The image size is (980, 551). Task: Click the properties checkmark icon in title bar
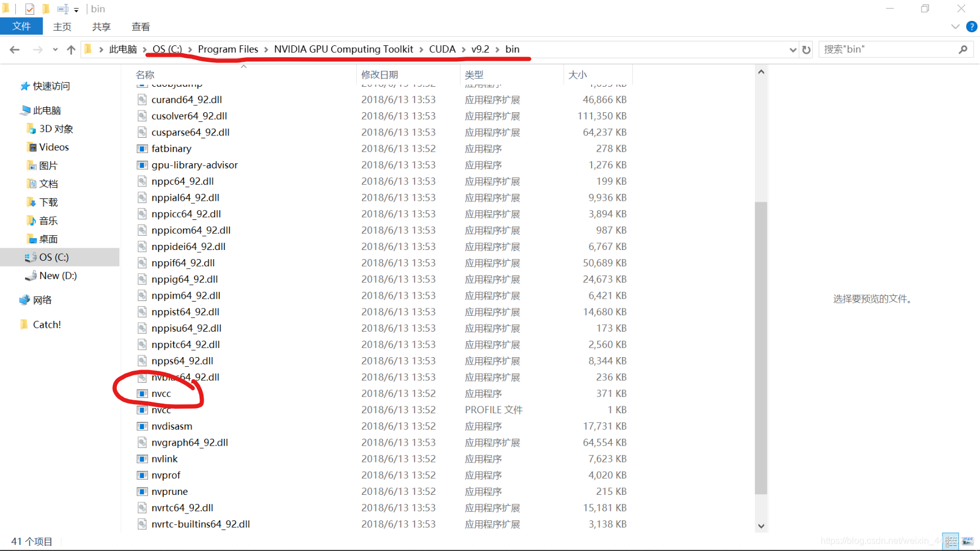(30, 9)
